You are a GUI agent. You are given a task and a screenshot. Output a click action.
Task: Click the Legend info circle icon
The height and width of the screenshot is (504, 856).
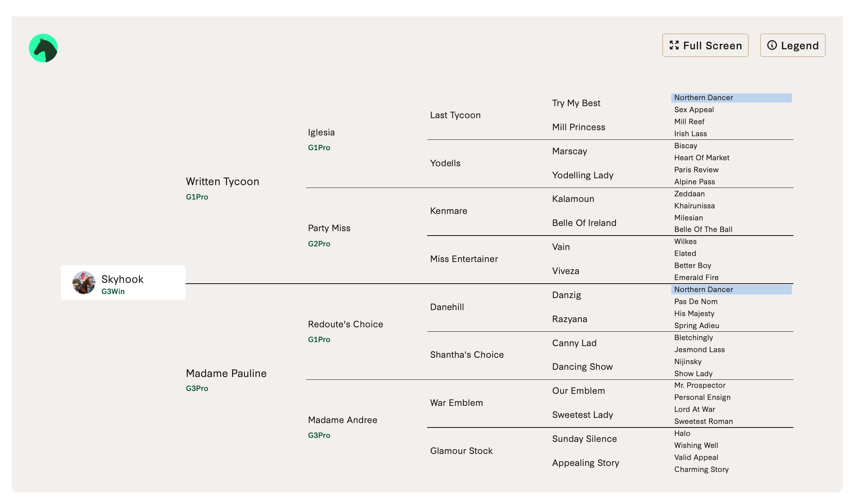click(772, 45)
